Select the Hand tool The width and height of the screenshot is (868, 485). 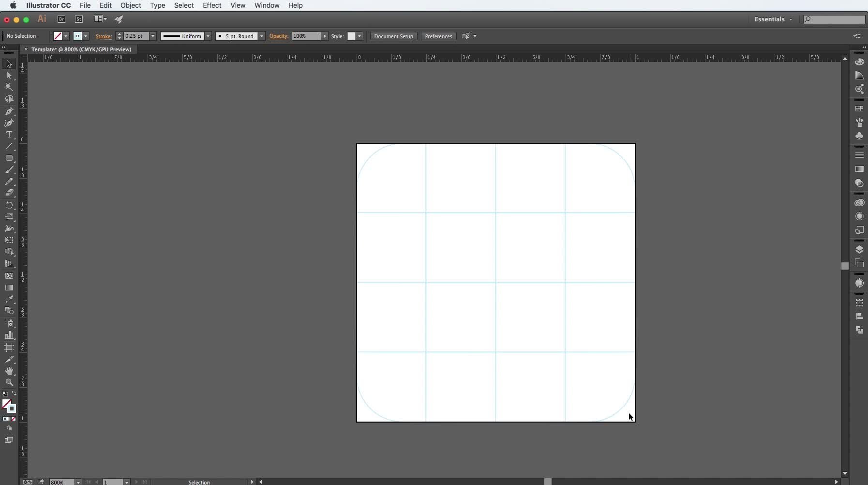coord(9,371)
